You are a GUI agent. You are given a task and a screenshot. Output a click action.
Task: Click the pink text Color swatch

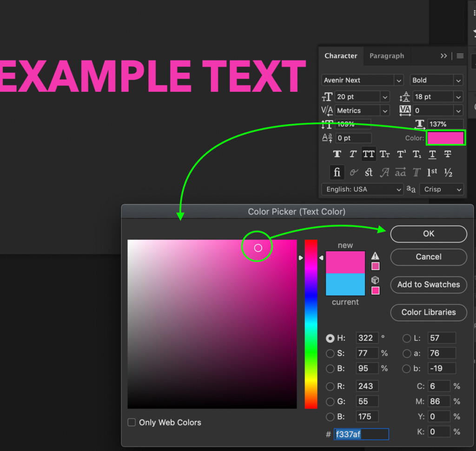pos(445,137)
